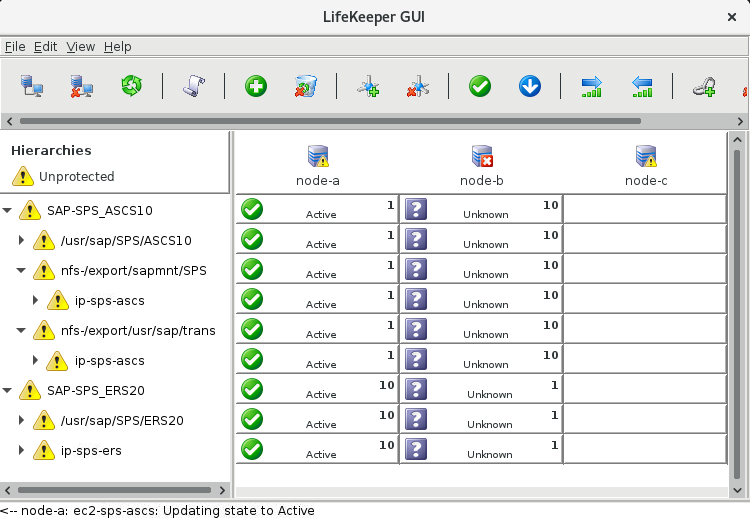Screen dimensions: 750x518
Task: Select the /usr/sap/SPS/ASCS10 tree label
Action: click(x=126, y=241)
